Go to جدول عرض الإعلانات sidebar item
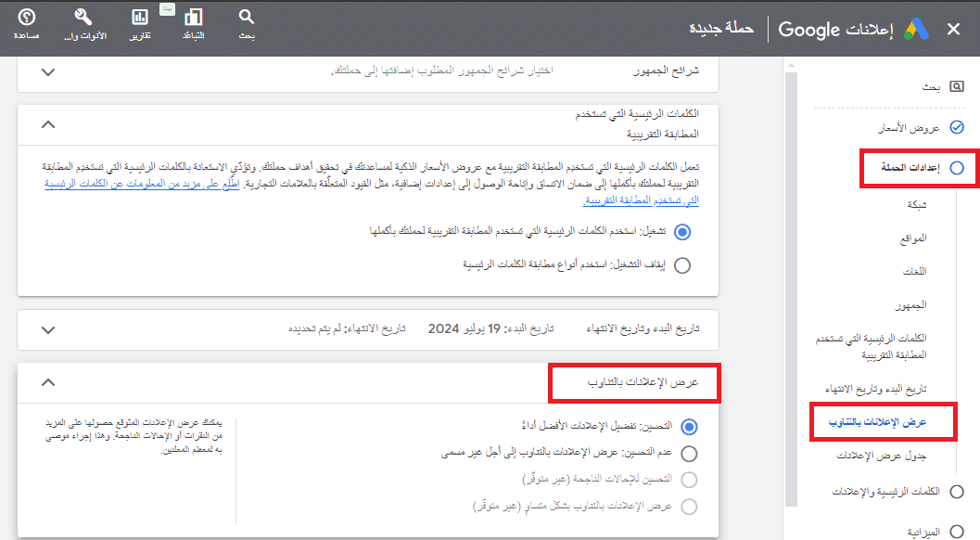Image resolution: width=980 pixels, height=540 pixels. tap(881, 456)
